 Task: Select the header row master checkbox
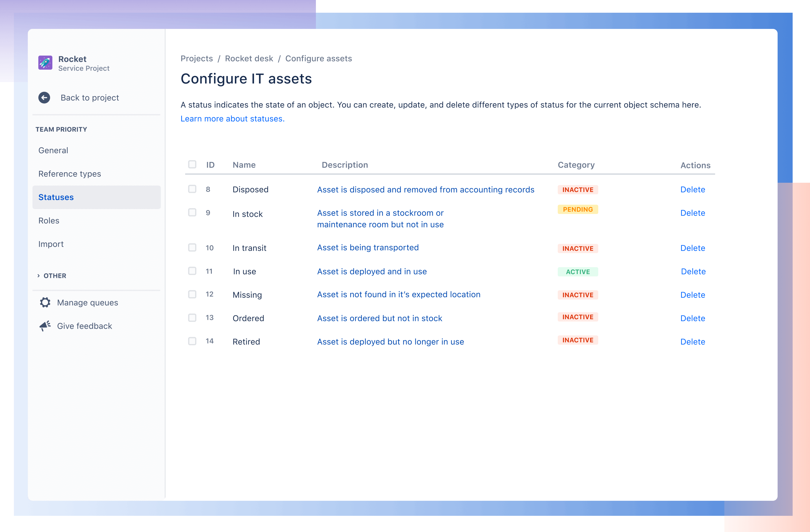point(192,165)
